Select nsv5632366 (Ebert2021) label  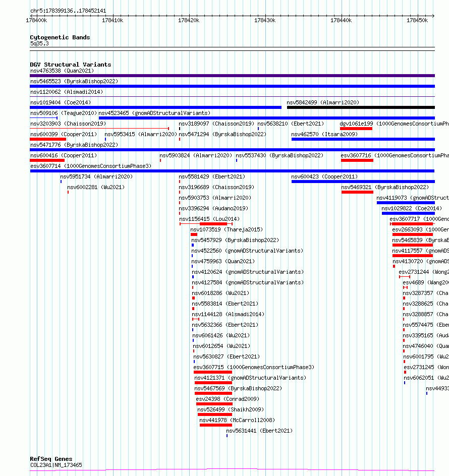(225, 325)
